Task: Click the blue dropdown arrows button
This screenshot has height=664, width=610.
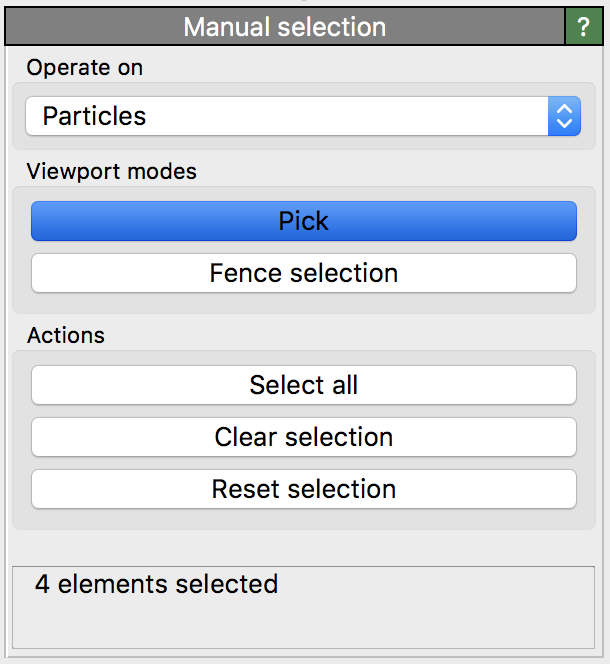Action: pyautogui.click(x=564, y=116)
